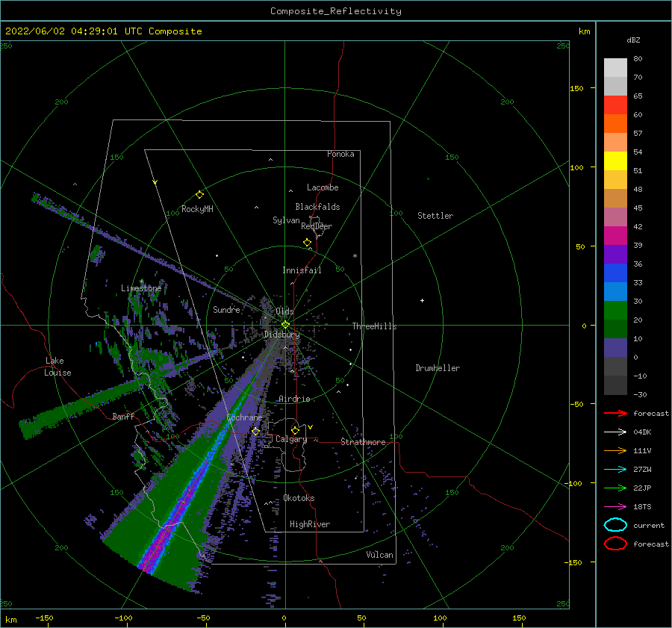Click the Airdrie label
This screenshot has height=628, width=672.
click(294, 399)
